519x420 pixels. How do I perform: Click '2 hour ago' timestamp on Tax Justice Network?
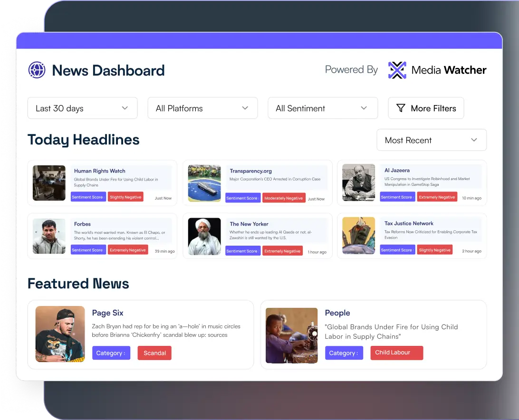471,251
